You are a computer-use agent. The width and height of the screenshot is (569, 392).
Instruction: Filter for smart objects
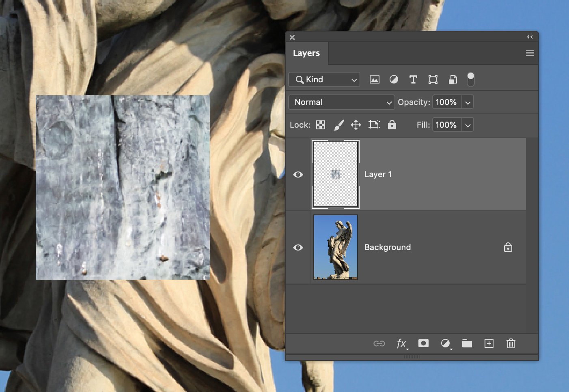453,79
